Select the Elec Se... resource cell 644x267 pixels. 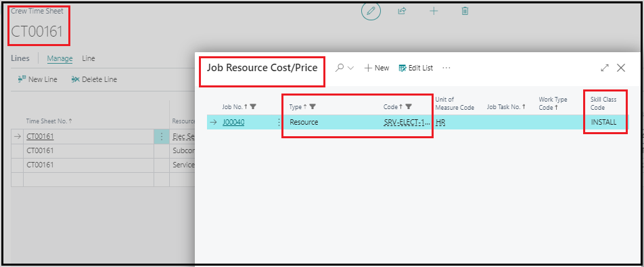[x=183, y=137]
